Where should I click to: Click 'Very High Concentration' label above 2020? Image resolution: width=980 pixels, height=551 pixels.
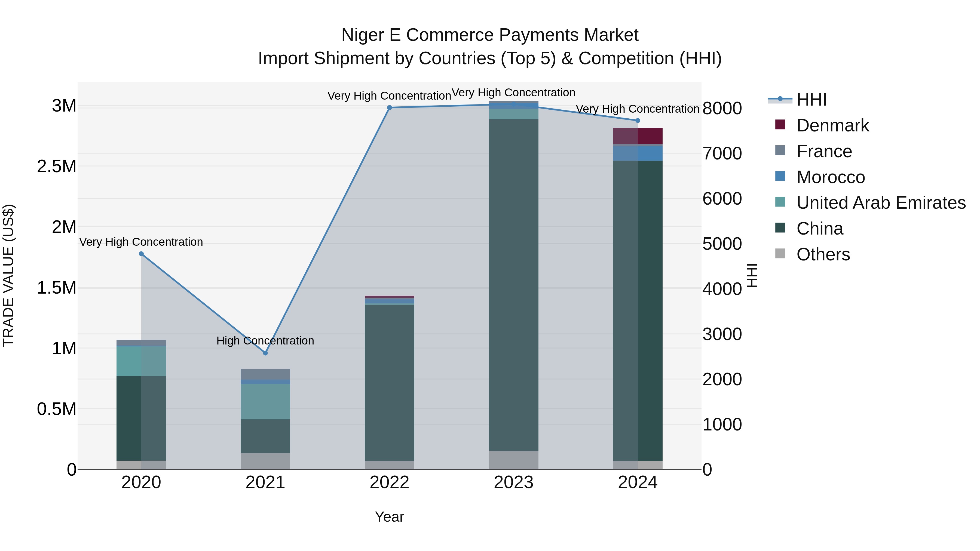141,242
